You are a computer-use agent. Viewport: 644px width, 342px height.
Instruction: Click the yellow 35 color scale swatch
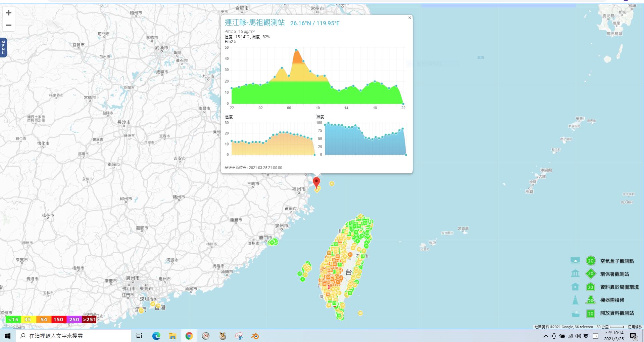28,319
